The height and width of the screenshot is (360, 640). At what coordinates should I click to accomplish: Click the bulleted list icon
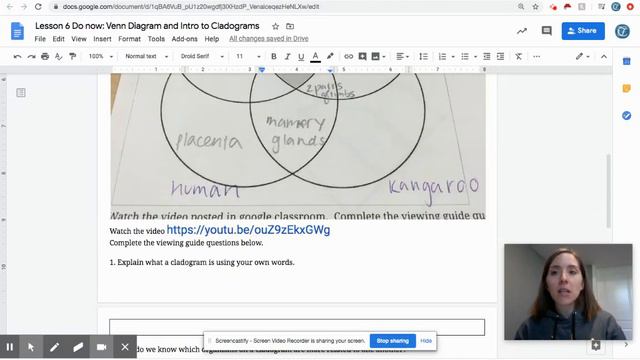(x=465, y=57)
